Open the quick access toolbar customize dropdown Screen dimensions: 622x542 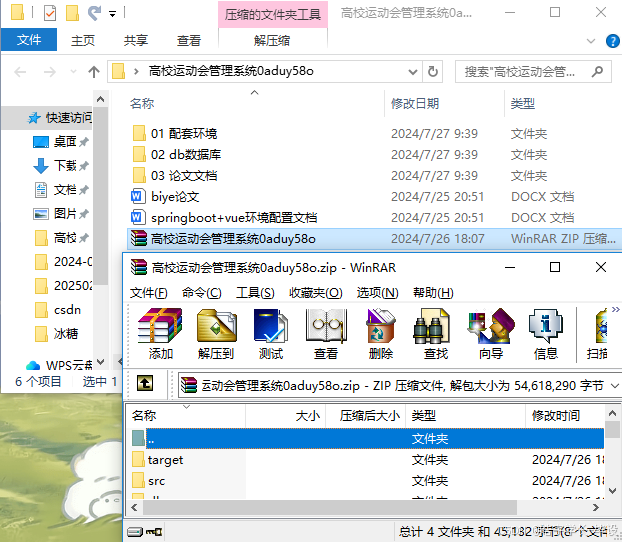click(x=113, y=14)
